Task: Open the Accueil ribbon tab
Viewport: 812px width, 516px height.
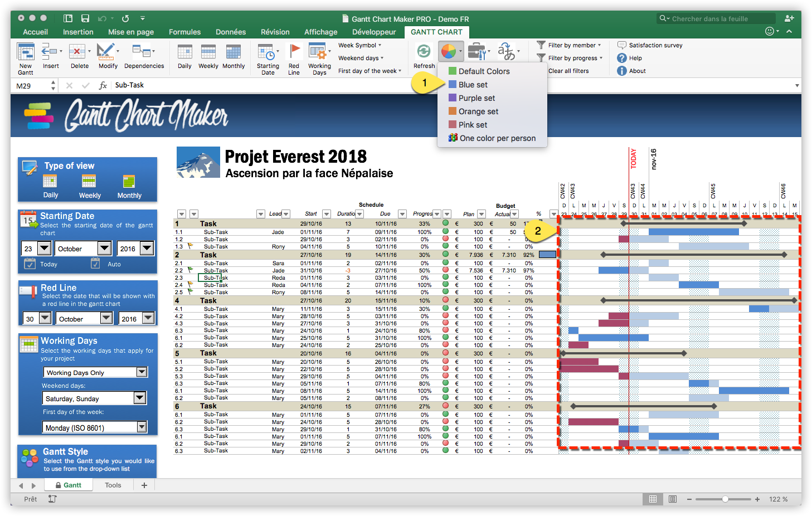Action: pyautogui.click(x=35, y=32)
